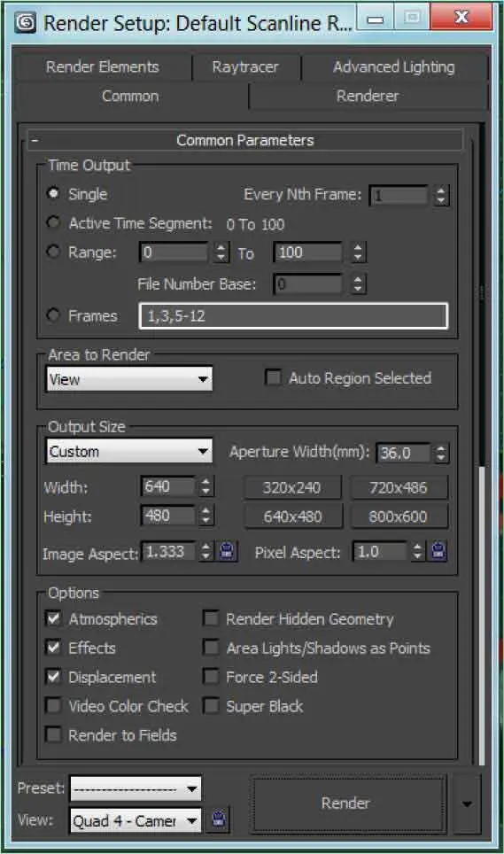The image size is (504, 854).
Task: Lock the Image Aspect ratio
Action: (x=227, y=552)
